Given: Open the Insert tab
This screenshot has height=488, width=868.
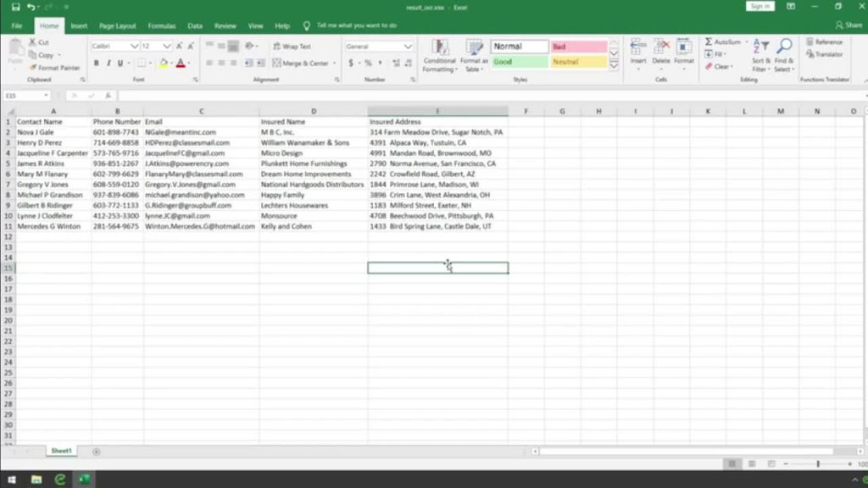Looking at the screenshot, I should pyautogui.click(x=79, y=26).
